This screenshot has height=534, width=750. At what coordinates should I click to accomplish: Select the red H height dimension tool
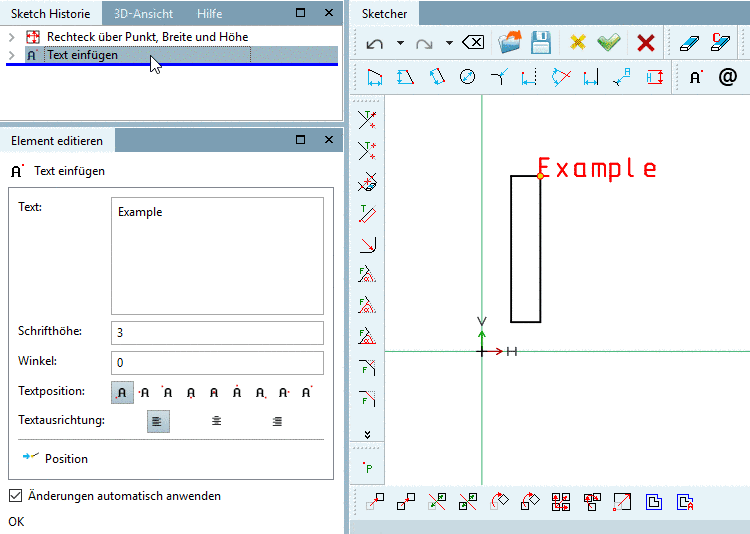(x=654, y=77)
